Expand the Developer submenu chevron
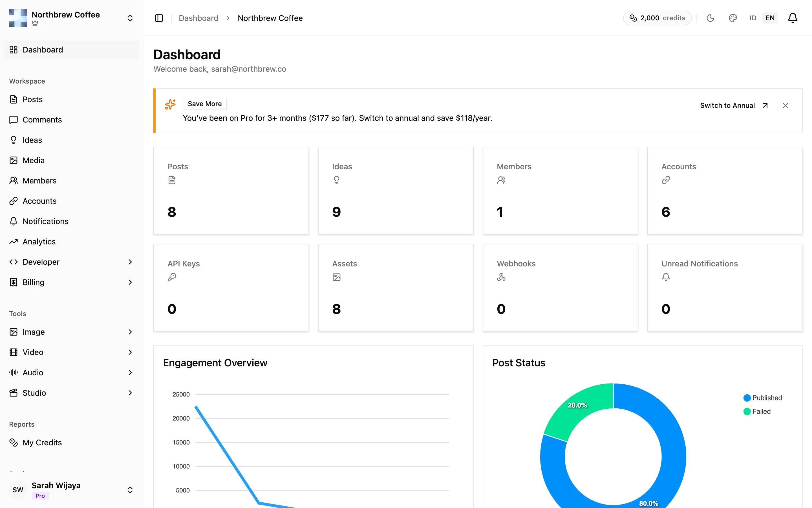 click(130, 262)
